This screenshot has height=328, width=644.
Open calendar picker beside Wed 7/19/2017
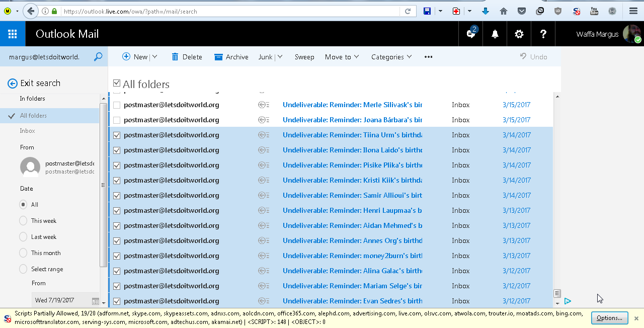click(95, 301)
